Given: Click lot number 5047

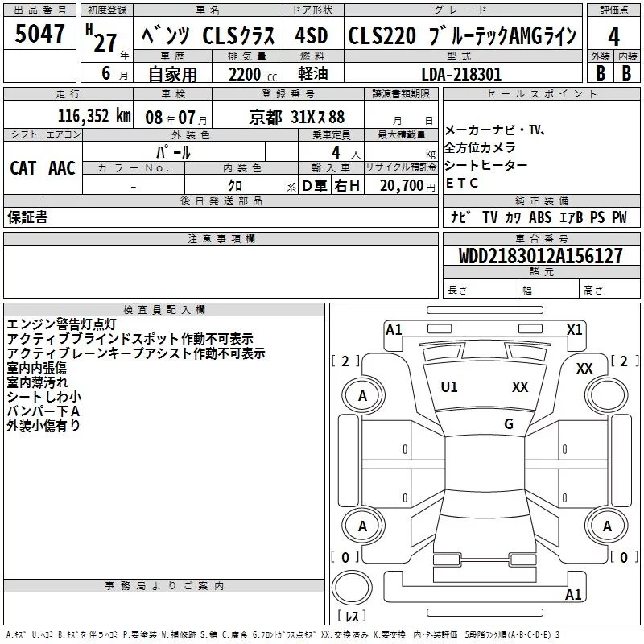Looking at the screenshot, I should pyautogui.click(x=39, y=34).
